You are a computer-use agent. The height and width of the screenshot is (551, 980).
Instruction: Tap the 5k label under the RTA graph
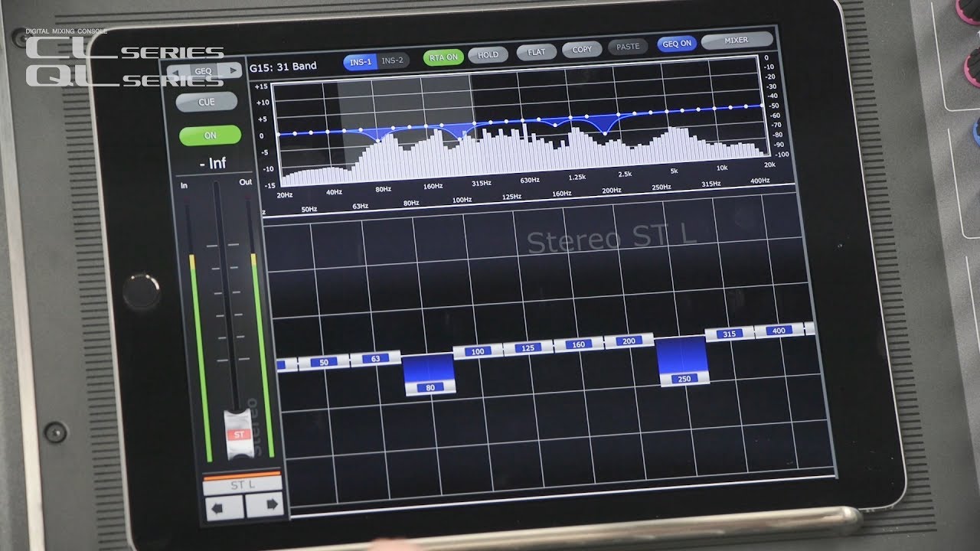pyautogui.click(x=674, y=171)
